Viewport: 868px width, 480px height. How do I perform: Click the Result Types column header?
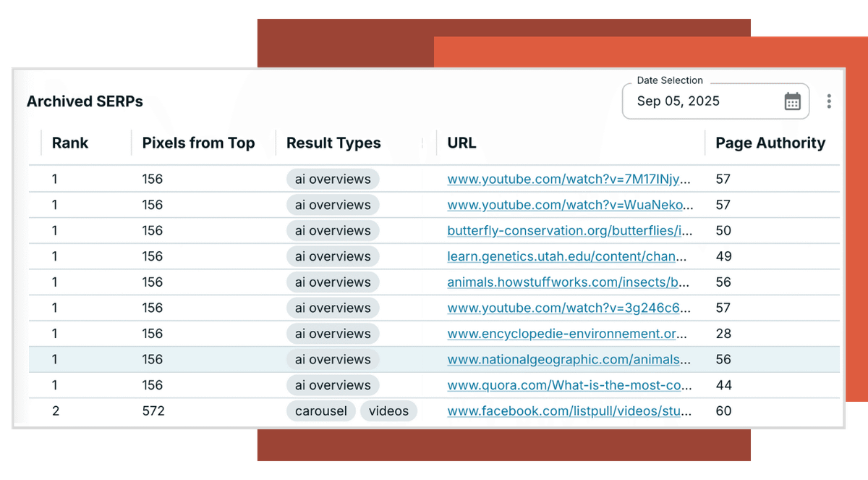coord(333,143)
